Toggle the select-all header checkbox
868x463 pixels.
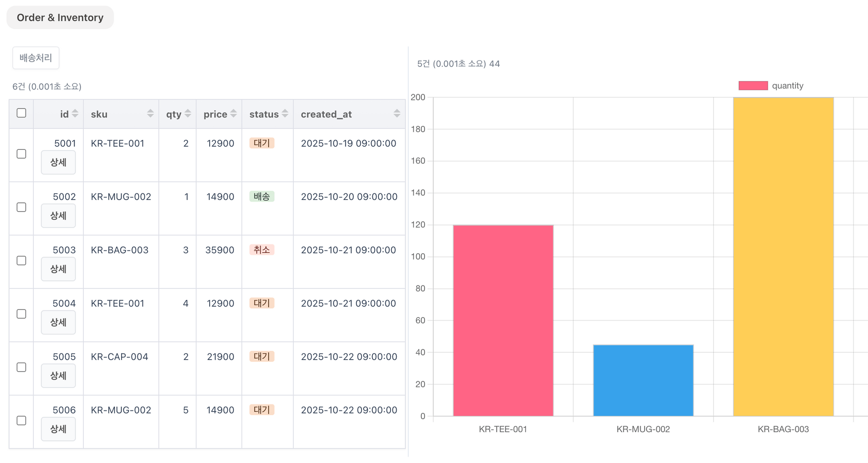coord(21,113)
